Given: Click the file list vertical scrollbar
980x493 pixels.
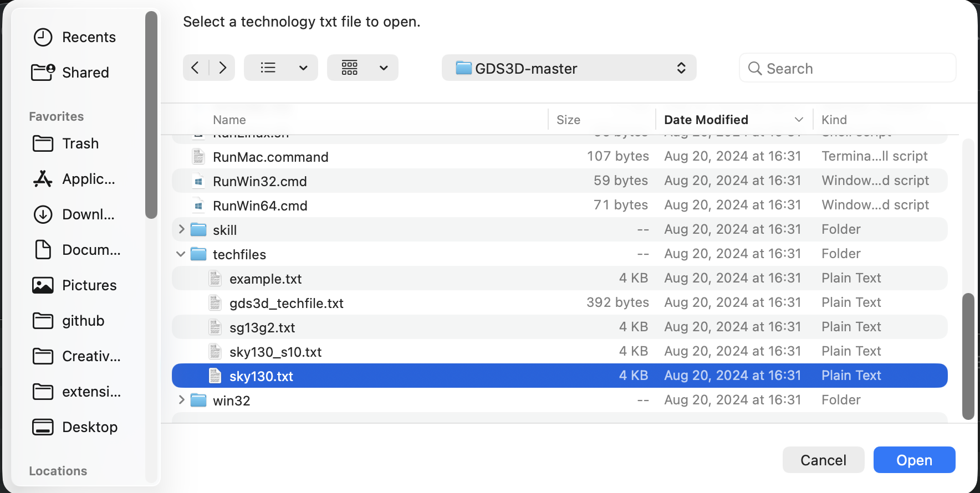Looking at the screenshot, I should 968,356.
